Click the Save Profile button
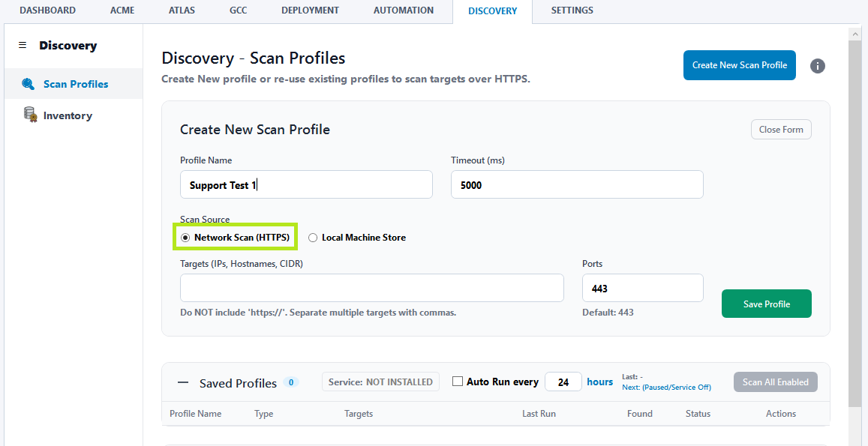Screen dimensions: 868x446 (766, 304)
